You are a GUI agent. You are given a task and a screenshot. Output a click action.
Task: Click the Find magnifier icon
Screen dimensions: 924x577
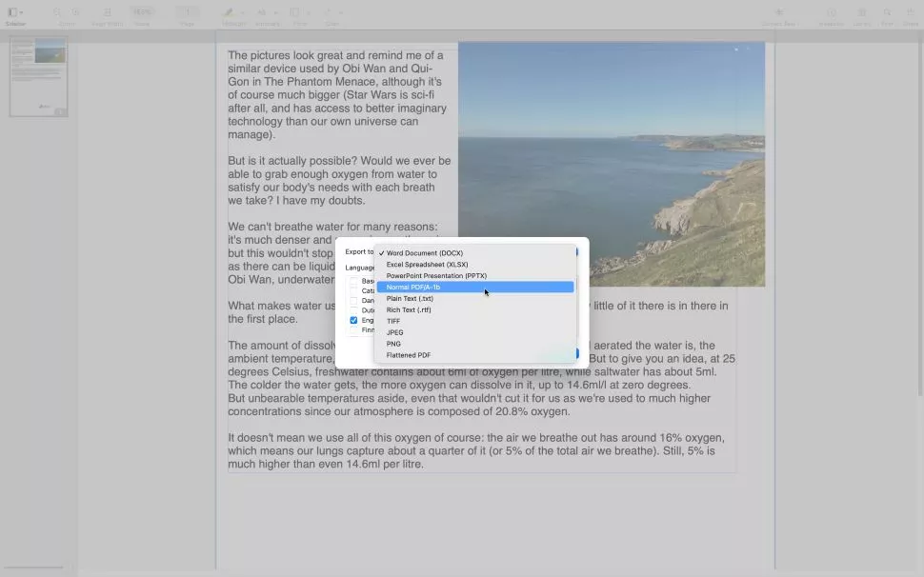tap(887, 13)
